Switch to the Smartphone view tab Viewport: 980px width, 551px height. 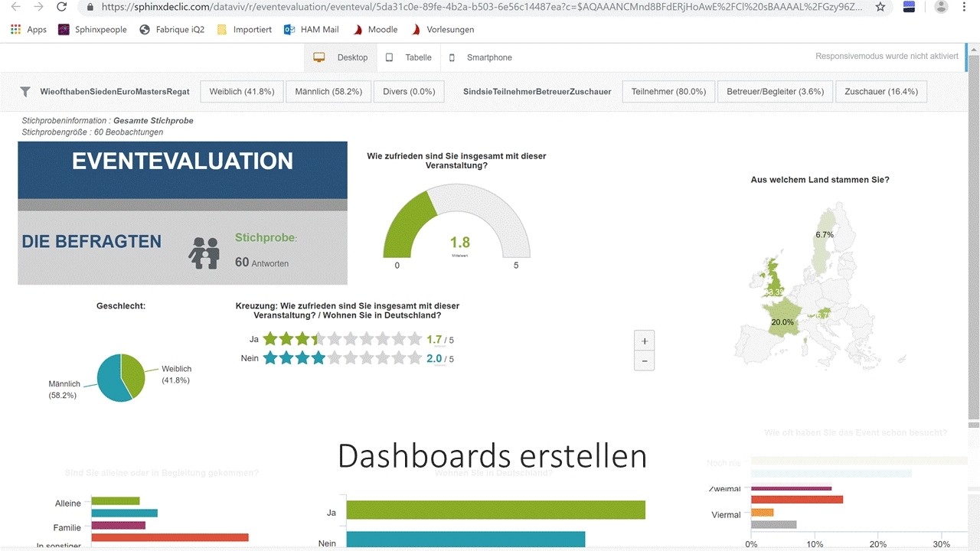480,57
